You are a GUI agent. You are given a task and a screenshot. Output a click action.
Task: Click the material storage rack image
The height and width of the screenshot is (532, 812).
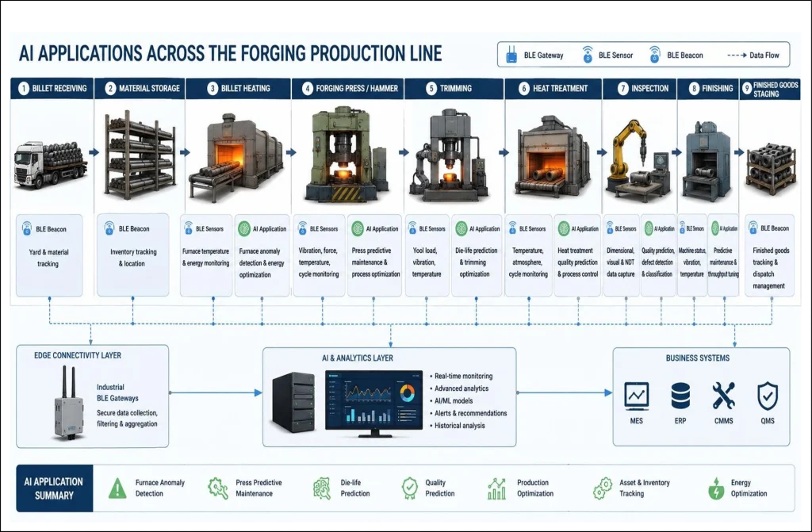click(x=140, y=156)
